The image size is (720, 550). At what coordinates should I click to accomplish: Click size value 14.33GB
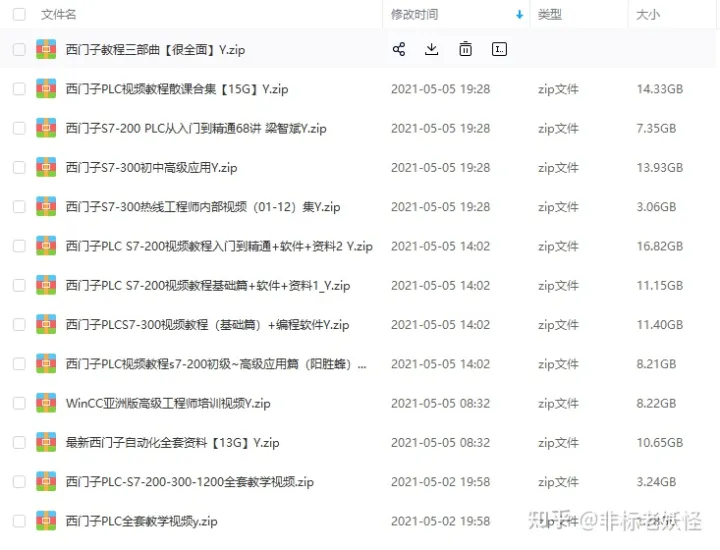[x=659, y=89]
